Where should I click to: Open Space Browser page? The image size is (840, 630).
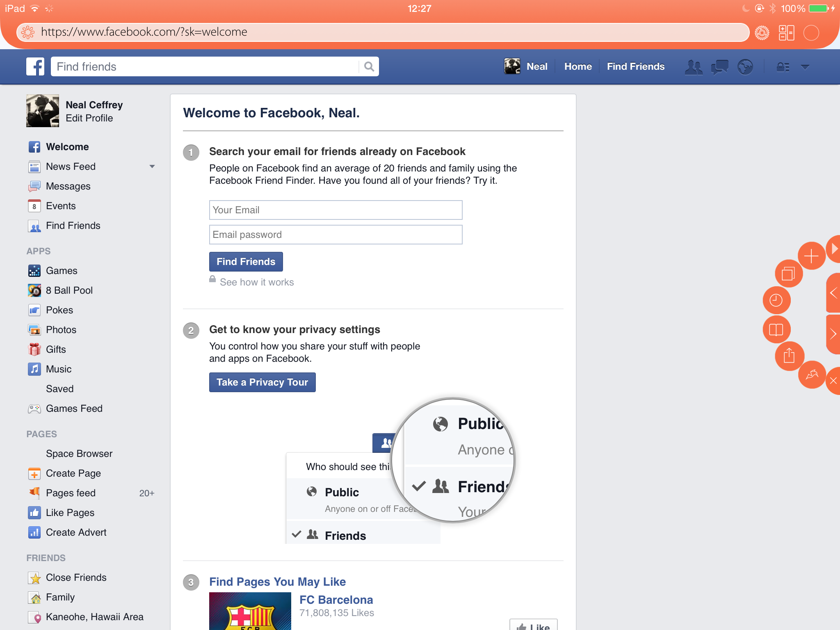79,454
